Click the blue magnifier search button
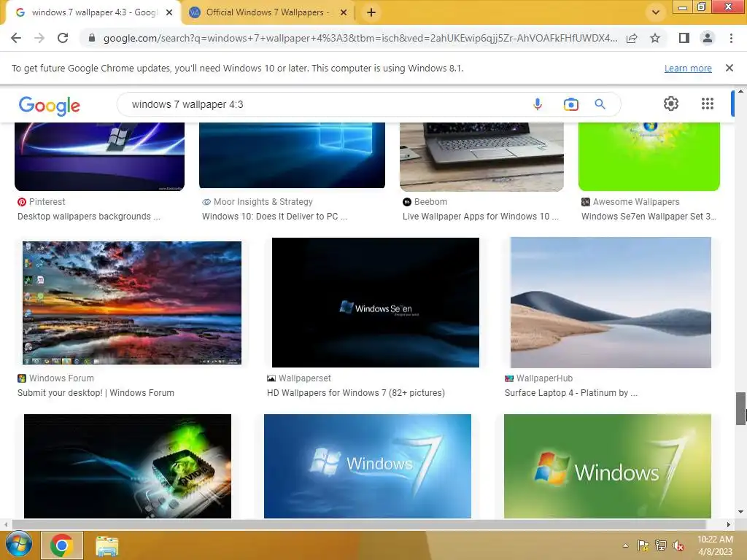This screenshot has width=747, height=560. pos(600,104)
